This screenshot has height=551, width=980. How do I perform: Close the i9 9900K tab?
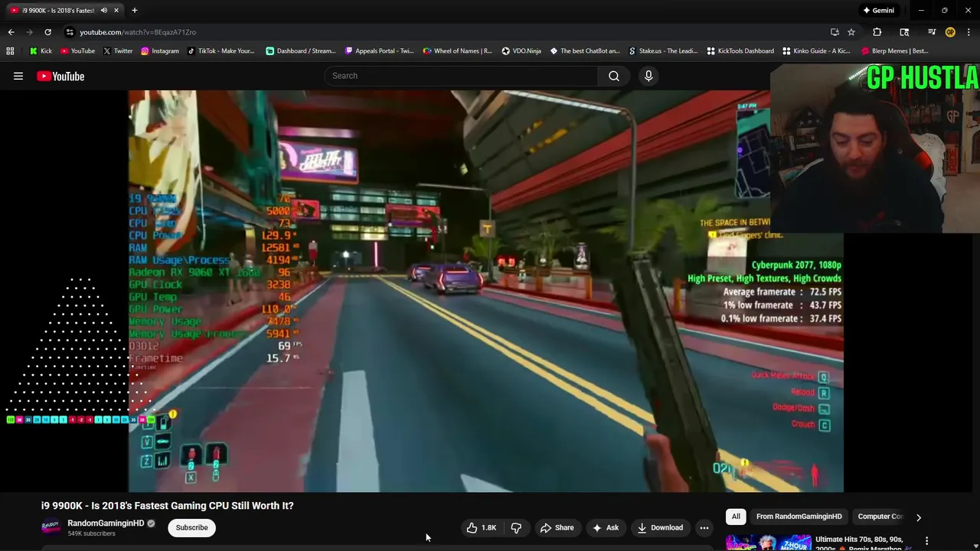(116, 11)
